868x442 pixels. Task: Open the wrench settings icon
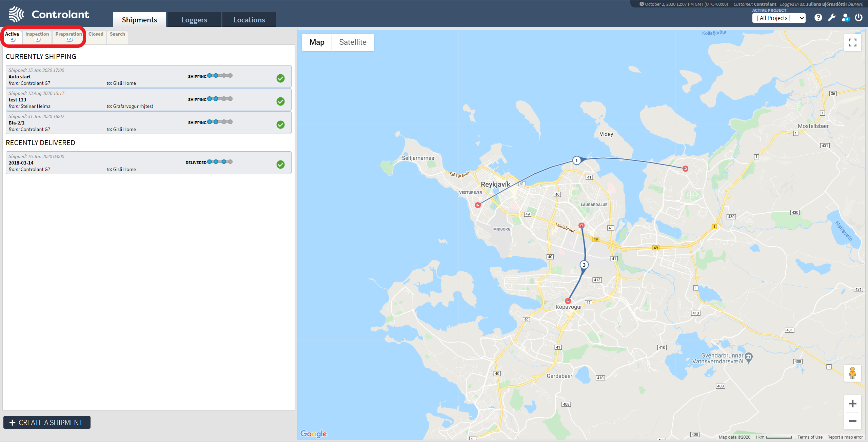(x=832, y=18)
